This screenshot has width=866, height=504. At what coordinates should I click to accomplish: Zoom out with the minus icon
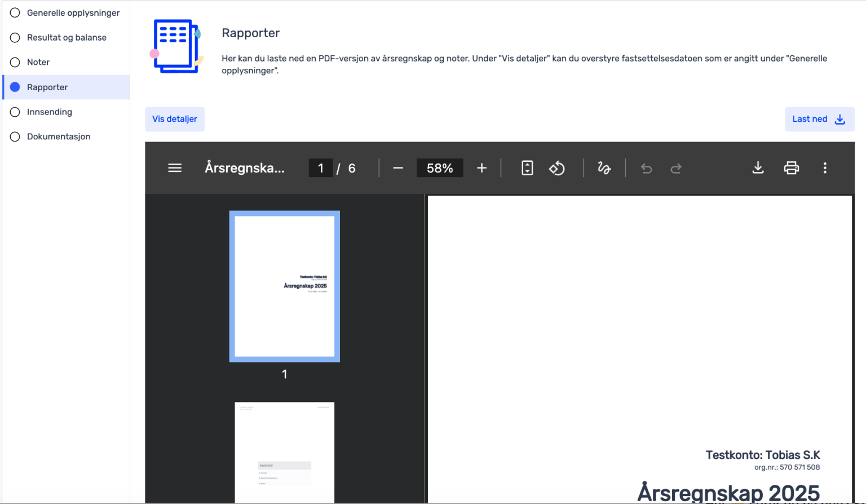pos(398,168)
